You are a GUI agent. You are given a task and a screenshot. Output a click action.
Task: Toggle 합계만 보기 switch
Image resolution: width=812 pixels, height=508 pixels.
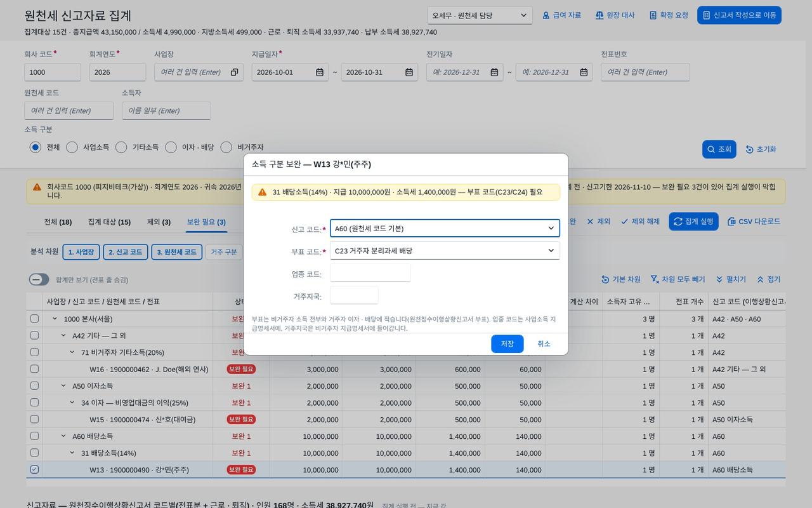coord(39,279)
